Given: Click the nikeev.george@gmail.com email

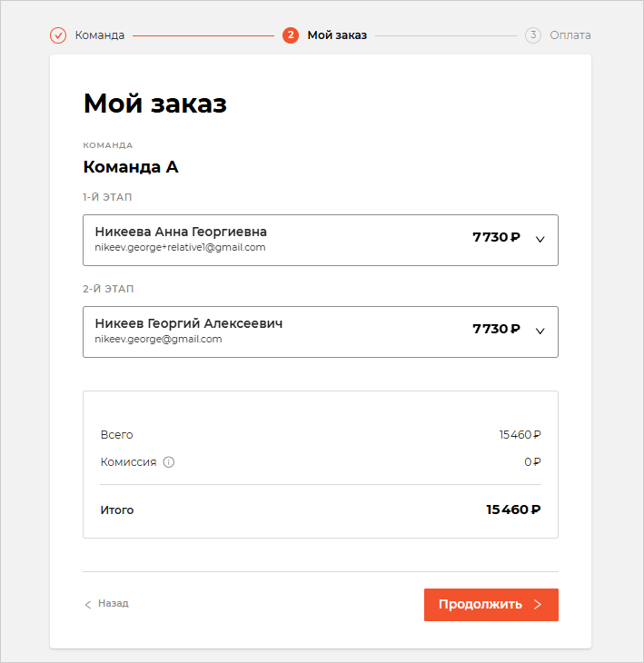Looking at the screenshot, I should click(158, 339).
